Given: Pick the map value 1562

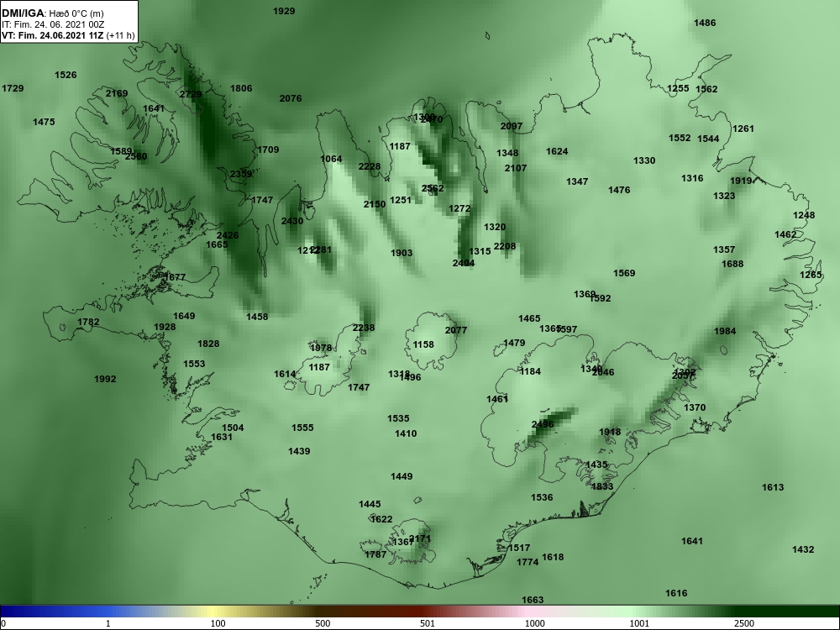Looking at the screenshot, I should [706, 90].
